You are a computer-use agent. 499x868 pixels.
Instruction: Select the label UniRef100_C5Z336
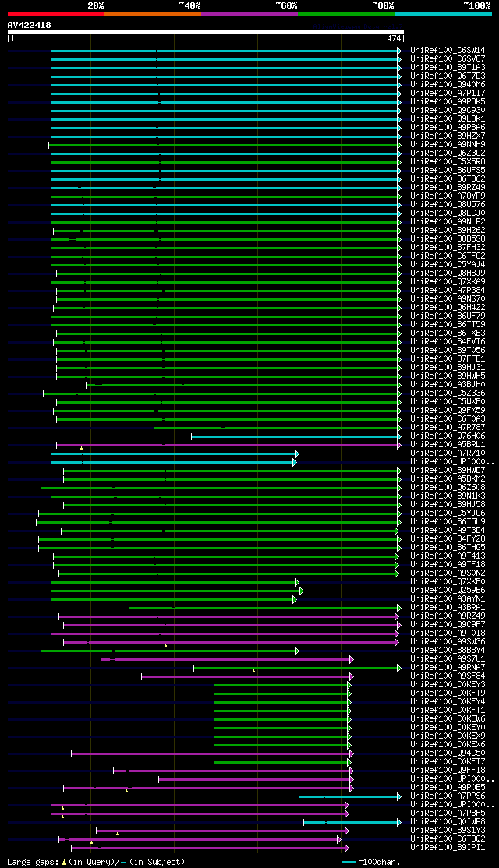pos(448,393)
